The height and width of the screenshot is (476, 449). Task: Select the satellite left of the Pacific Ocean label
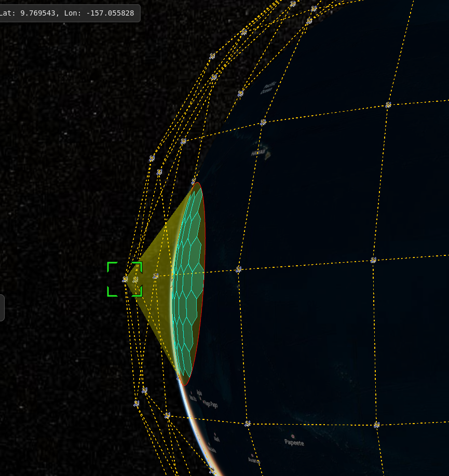(x=240, y=93)
